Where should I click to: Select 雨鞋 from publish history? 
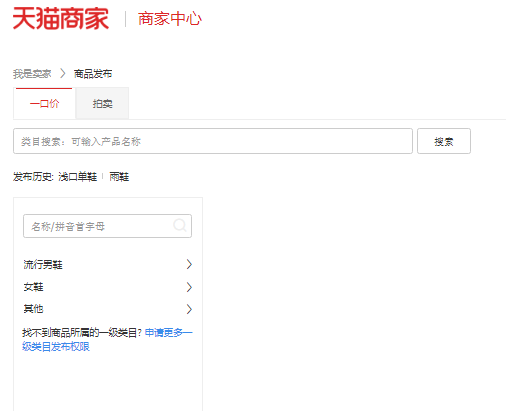[119, 177]
